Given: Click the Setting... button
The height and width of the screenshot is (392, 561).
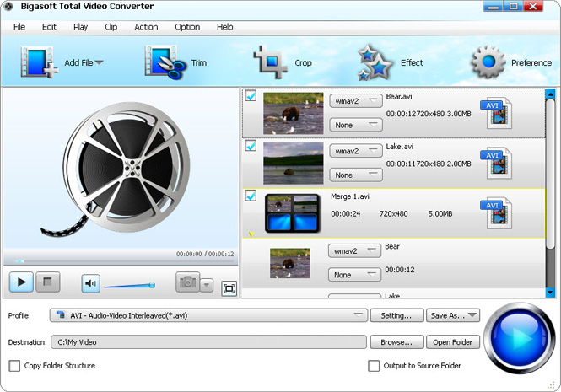Looking at the screenshot, I should point(396,315).
